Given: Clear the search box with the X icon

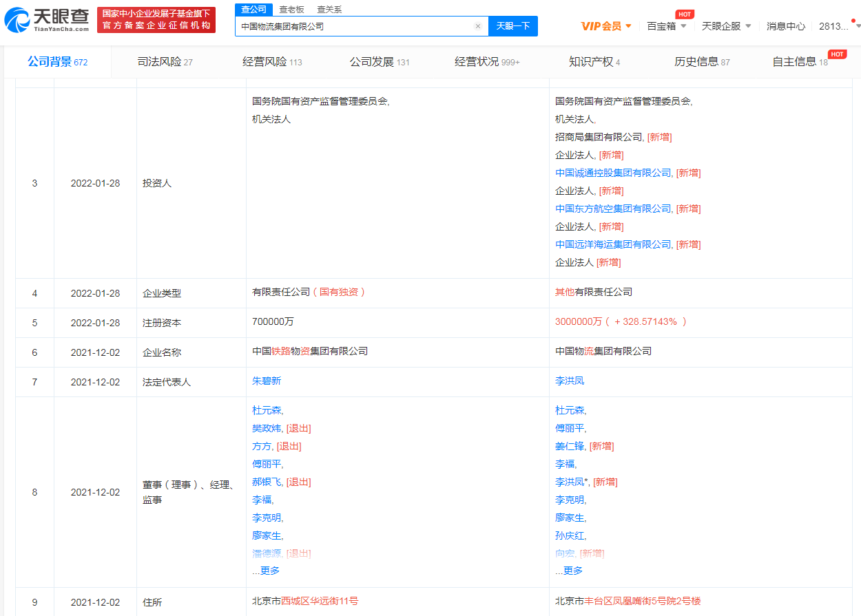Looking at the screenshot, I should pyautogui.click(x=478, y=26).
